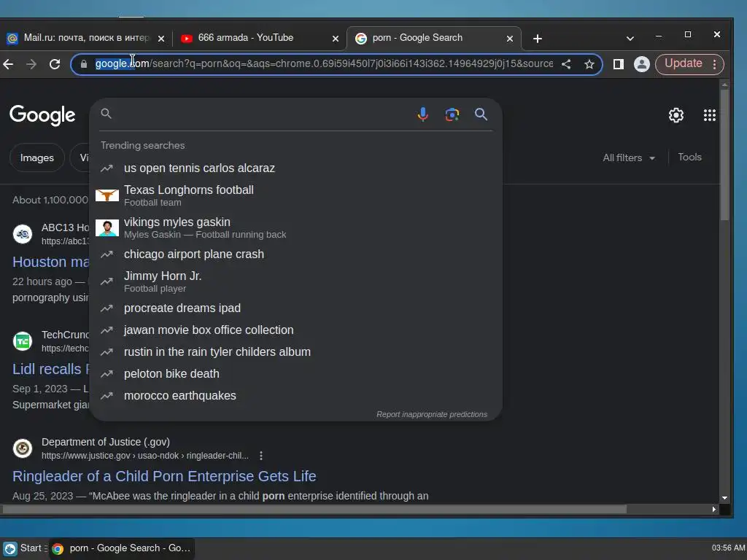The image size is (747, 560).
Task: Open the Start menu
Action: point(24,548)
